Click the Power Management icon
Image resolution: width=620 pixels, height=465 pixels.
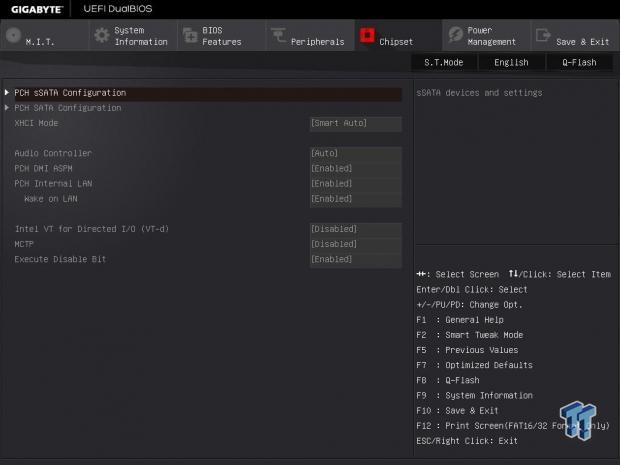(455, 36)
